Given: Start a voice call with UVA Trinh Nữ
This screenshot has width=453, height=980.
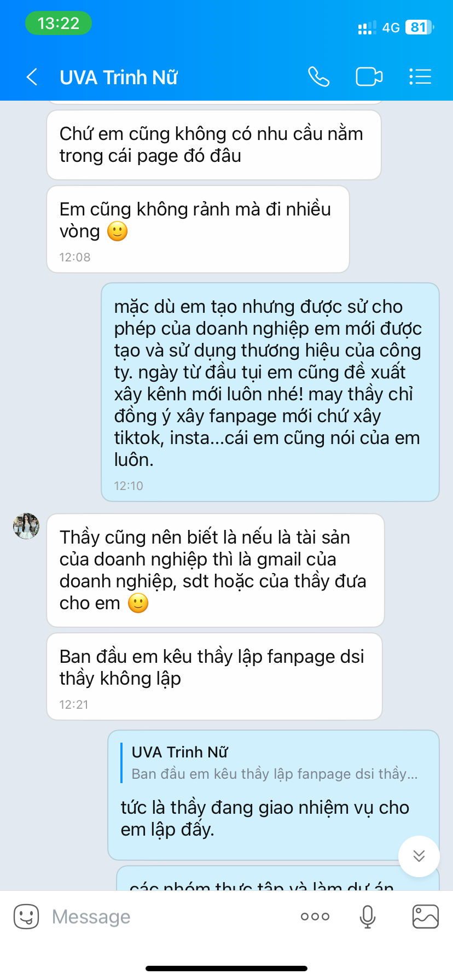Looking at the screenshot, I should (x=318, y=77).
